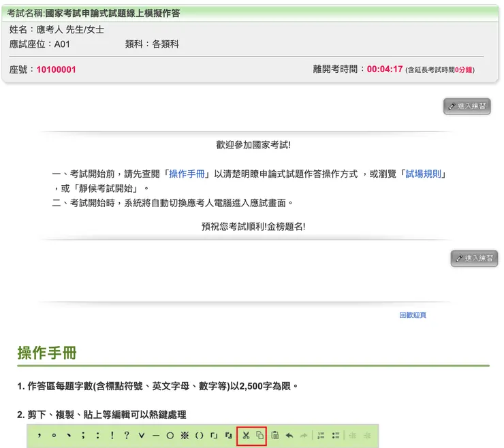The width and height of the screenshot is (504, 448).
Task: Insert the circle ○ symbol
Action: point(170,436)
